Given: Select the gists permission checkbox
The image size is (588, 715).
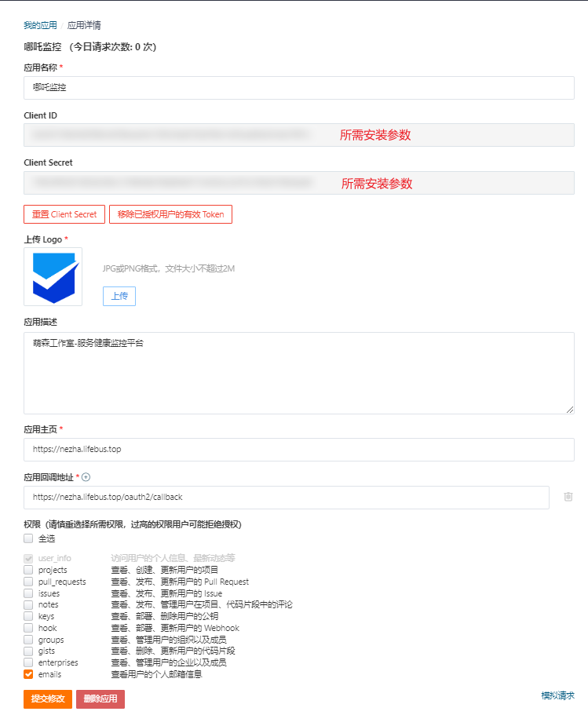Looking at the screenshot, I should [28, 651].
